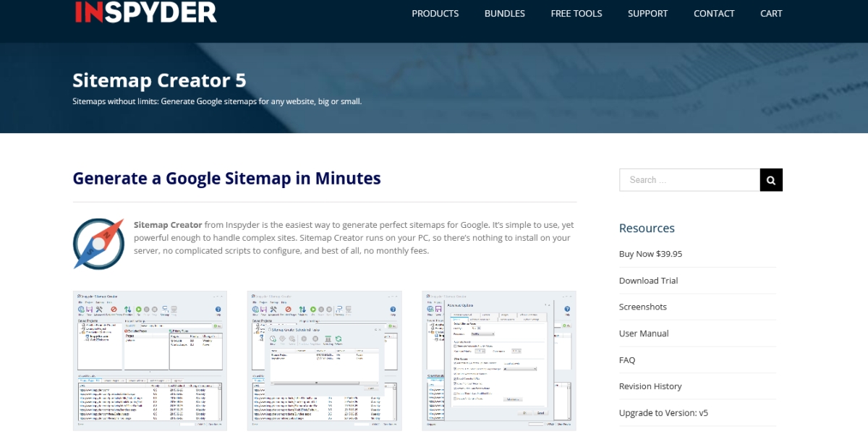Go to the FAQ link
The width and height of the screenshot is (868, 434).
pyautogui.click(x=627, y=359)
